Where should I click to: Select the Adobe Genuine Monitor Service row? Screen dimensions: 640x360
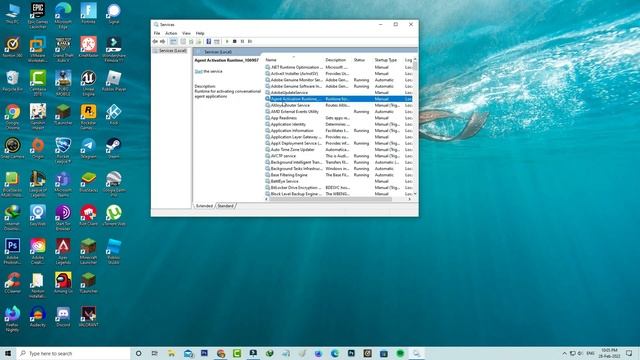pos(338,80)
